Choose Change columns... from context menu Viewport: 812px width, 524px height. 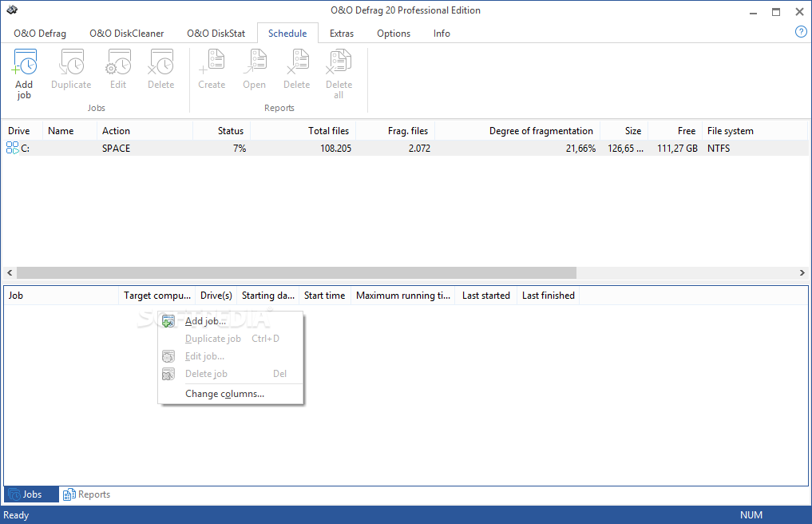(231, 394)
